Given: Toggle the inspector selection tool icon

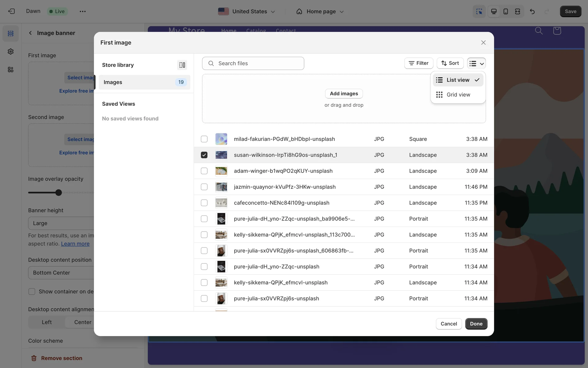Looking at the screenshot, I should pyautogui.click(x=479, y=11).
